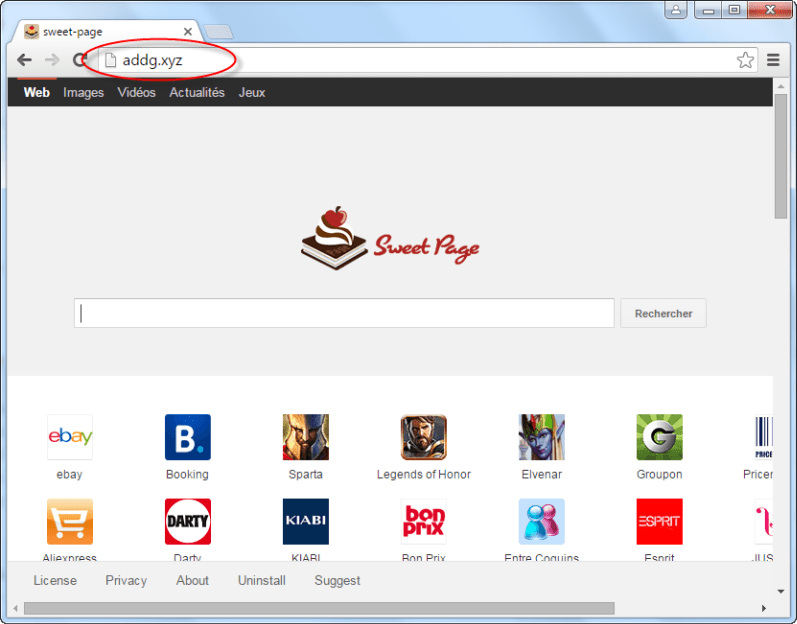The image size is (797, 624).
Task: Open the Legends of Honor icon
Action: [x=423, y=437]
